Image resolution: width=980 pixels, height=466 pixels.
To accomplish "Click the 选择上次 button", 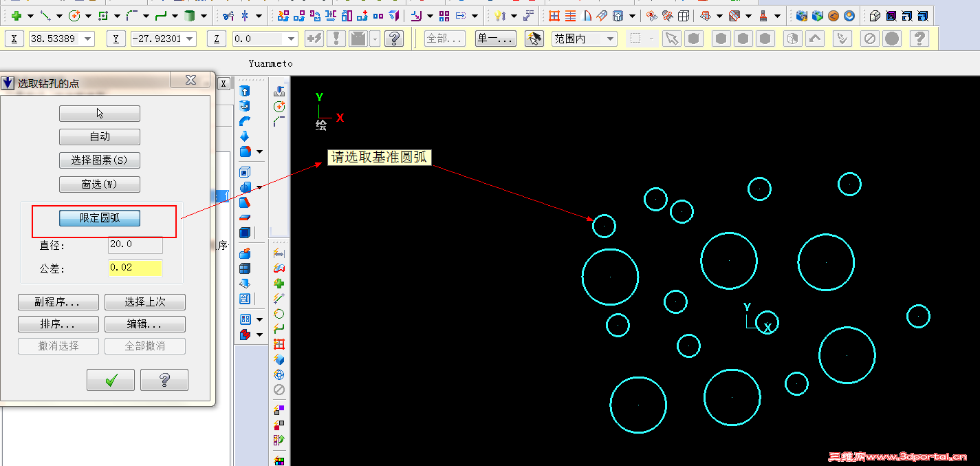I will [145, 302].
